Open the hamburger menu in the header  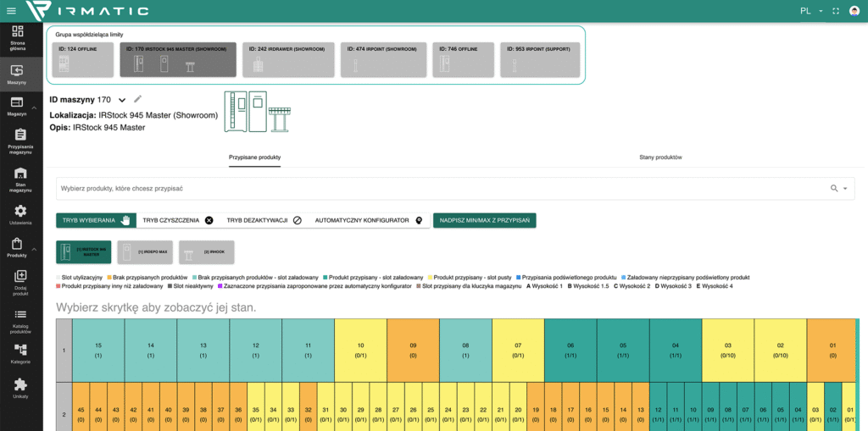click(x=11, y=11)
